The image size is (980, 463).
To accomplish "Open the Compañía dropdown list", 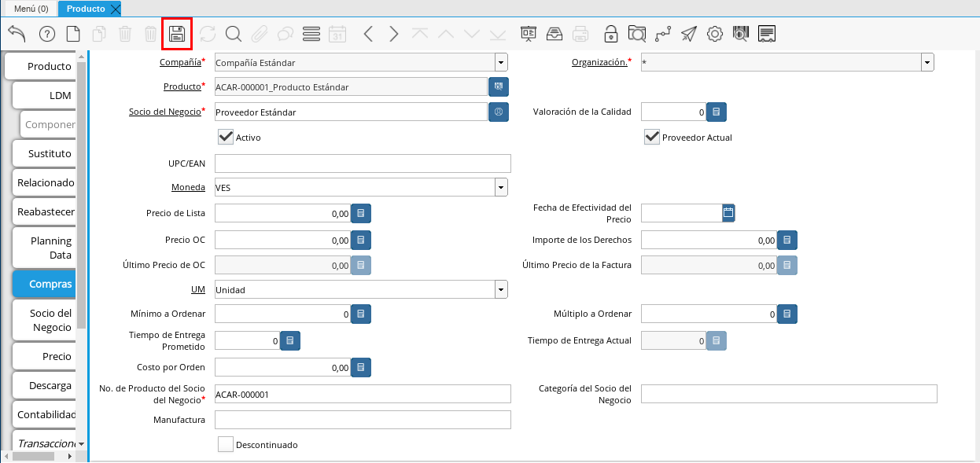I will (500, 62).
